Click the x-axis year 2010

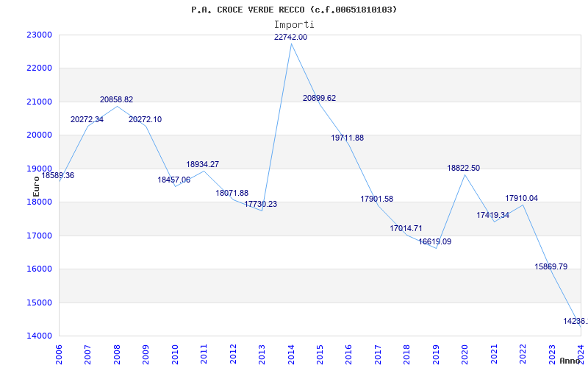coord(175,354)
